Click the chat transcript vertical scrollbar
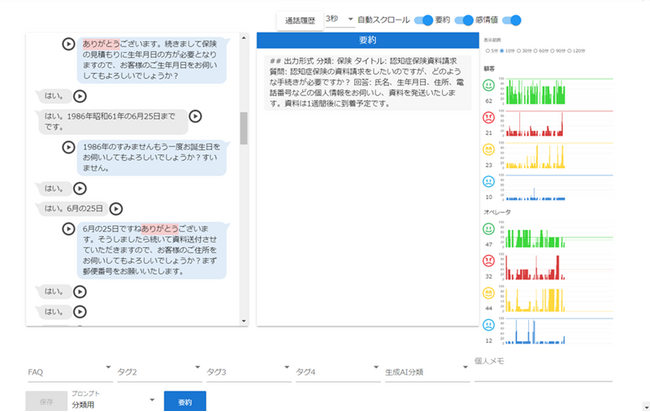This screenshot has width=650, height=412. [x=244, y=128]
